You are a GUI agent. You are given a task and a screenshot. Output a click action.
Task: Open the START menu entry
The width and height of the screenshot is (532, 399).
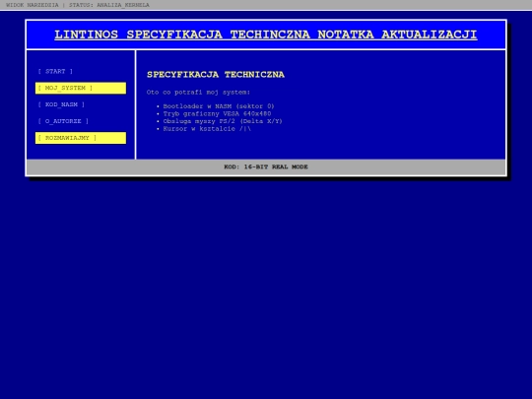(x=55, y=71)
